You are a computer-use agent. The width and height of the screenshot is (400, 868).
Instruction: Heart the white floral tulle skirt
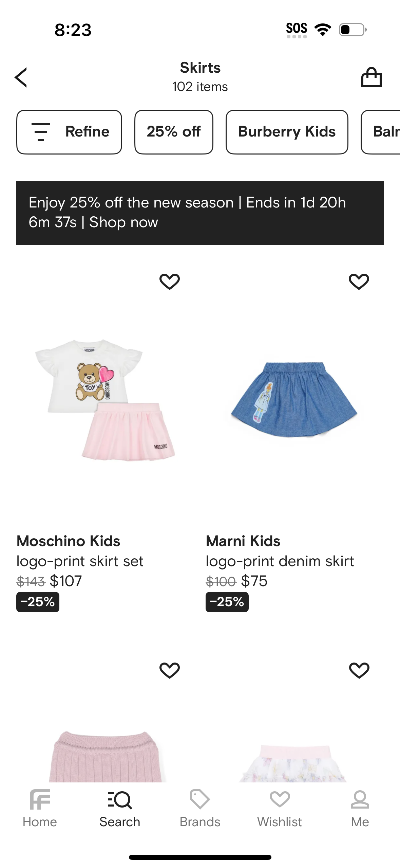[x=359, y=670]
